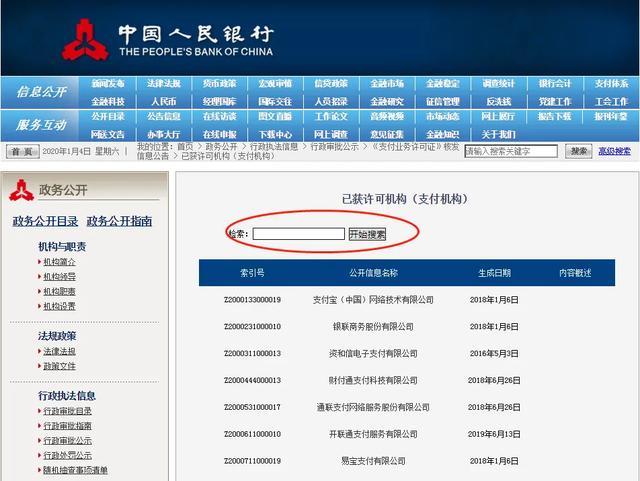Open 关于我们 navigation item
This screenshot has width=640, height=481.
tap(499, 134)
